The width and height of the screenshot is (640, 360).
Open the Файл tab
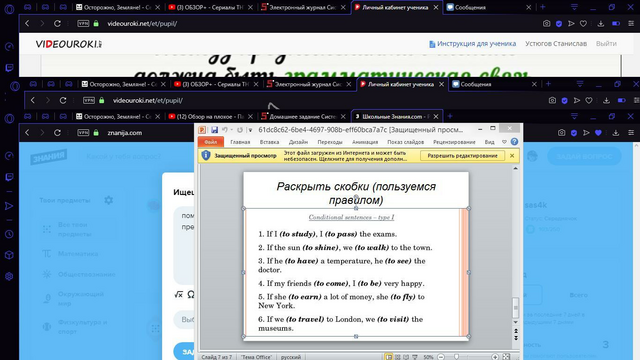coord(211,142)
